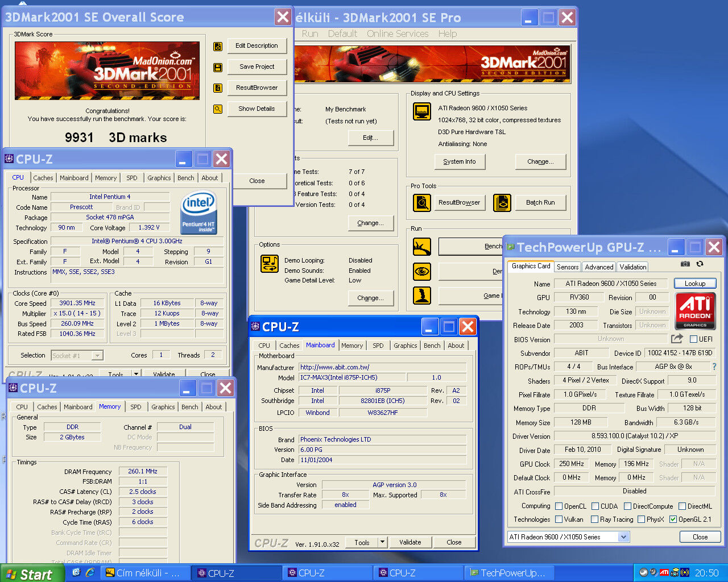
Task: Open the Socket #1 selection dropdown
Action: point(97,356)
